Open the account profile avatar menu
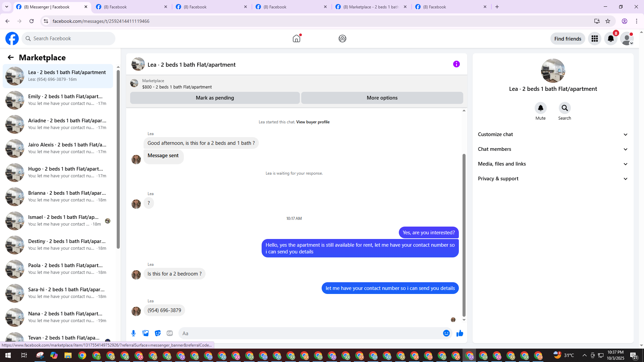 [x=627, y=39]
